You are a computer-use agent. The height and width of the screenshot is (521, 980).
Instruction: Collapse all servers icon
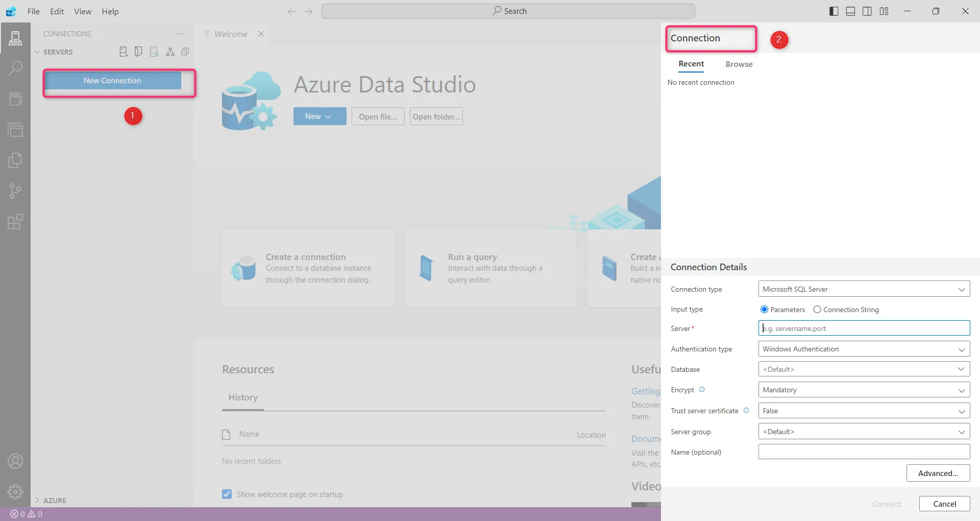tap(185, 52)
